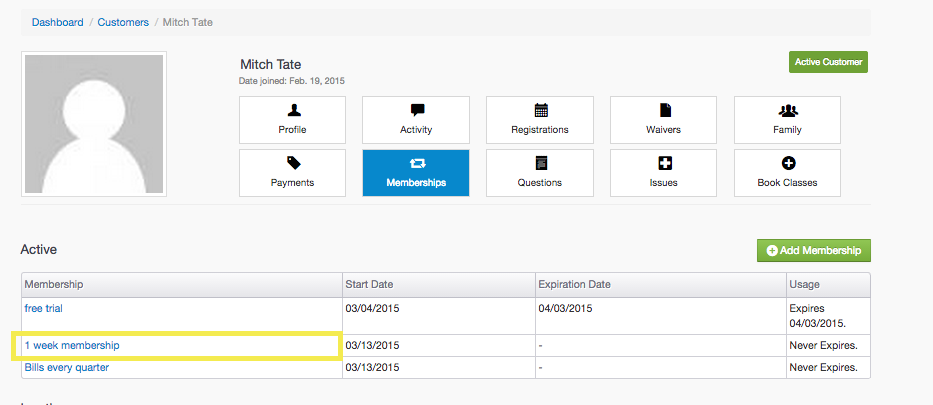Click the Profile person icon
933x405 pixels.
click(x=292, y=110)
